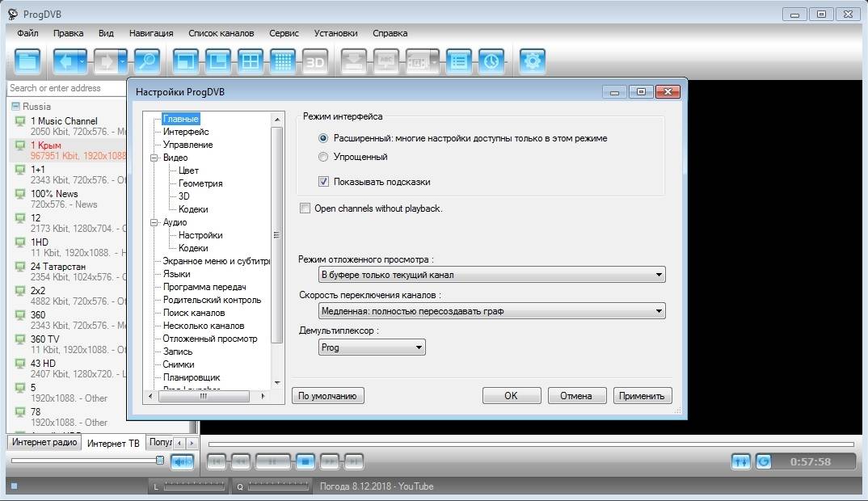This screenshot has height=501, width=868.
Task: Open the Сервис menu
Action: point(284,33)
